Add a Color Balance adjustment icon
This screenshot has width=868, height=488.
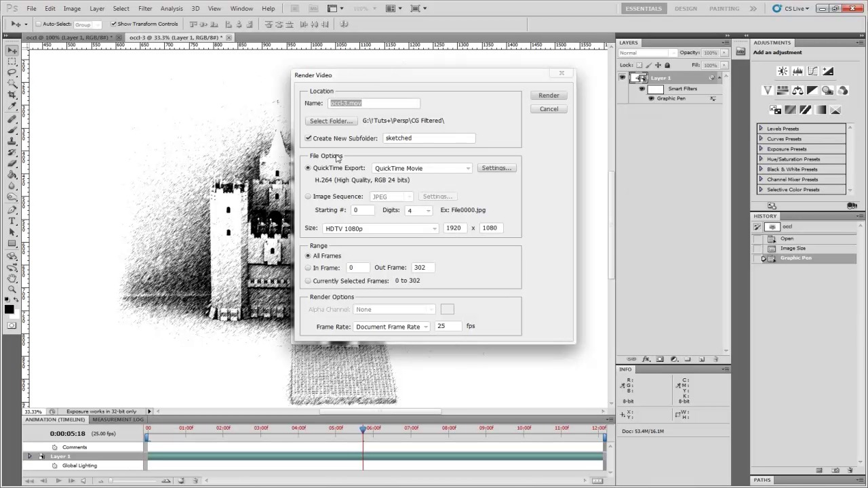point(797,90)
